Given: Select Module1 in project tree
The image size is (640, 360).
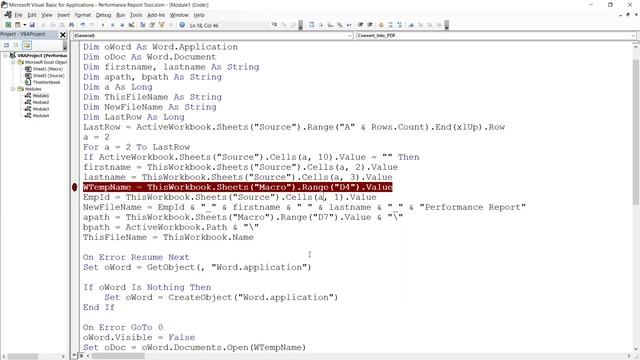Looking at the screenshot, I should tap(41, 96).
